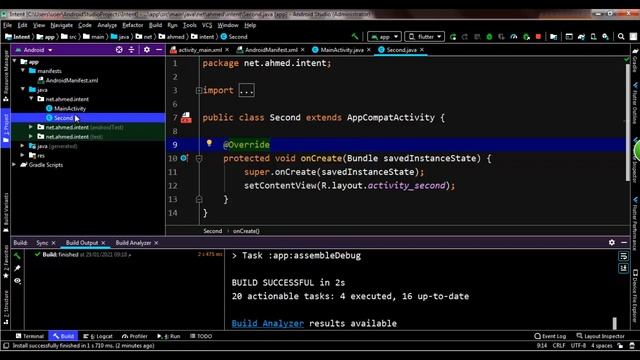Open the Terminal tool window
The height and width of the screenshot is (360, 640).
(30, 336)
